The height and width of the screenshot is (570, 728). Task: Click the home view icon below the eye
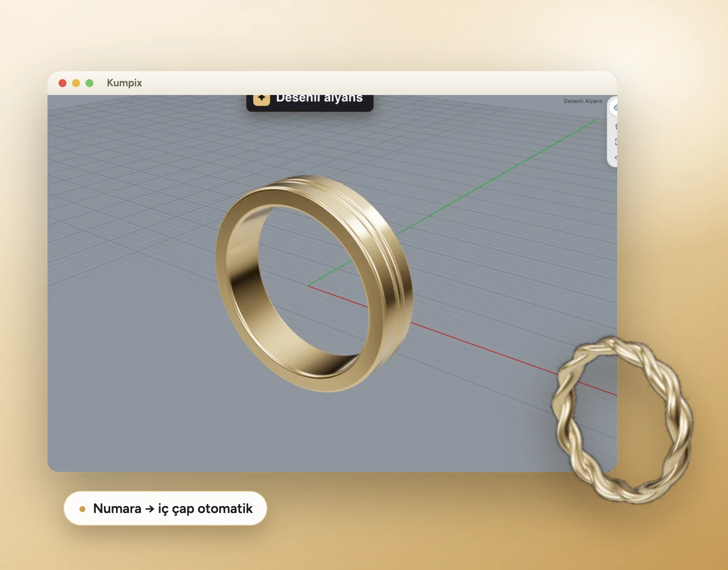click(616, 126)
